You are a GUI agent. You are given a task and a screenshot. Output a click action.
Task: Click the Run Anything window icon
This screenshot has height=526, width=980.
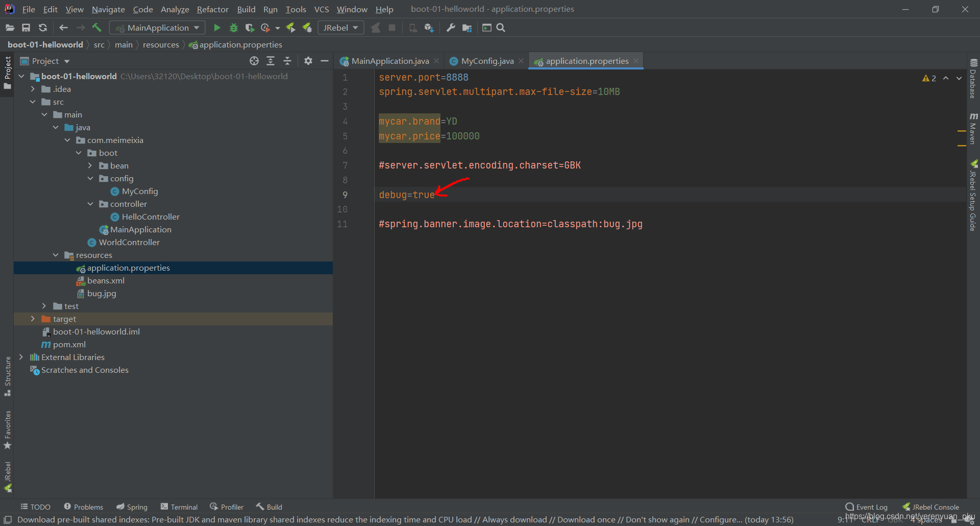tap(487, 28)
